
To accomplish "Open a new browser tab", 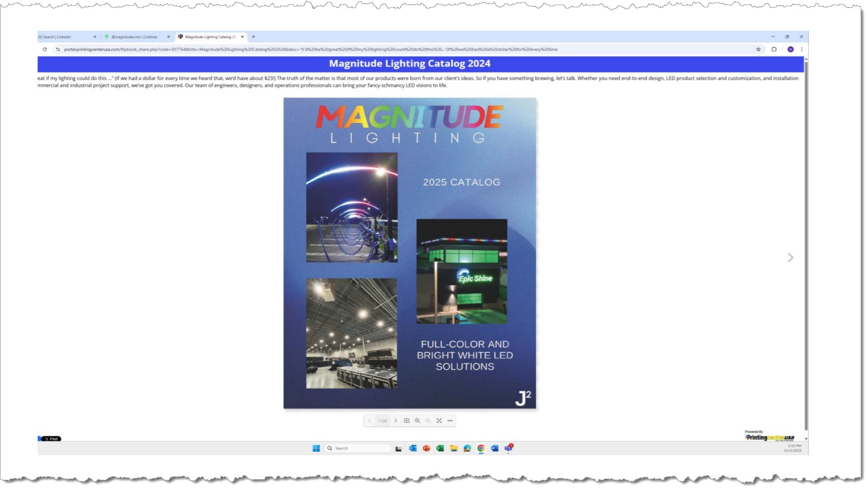I will click(x=253, y=37).
